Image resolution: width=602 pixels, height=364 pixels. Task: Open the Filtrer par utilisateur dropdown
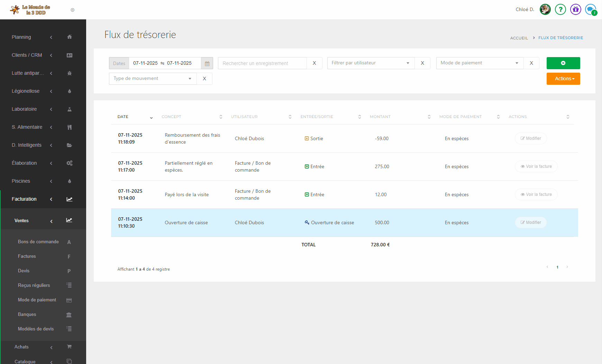tap(371, 63)
